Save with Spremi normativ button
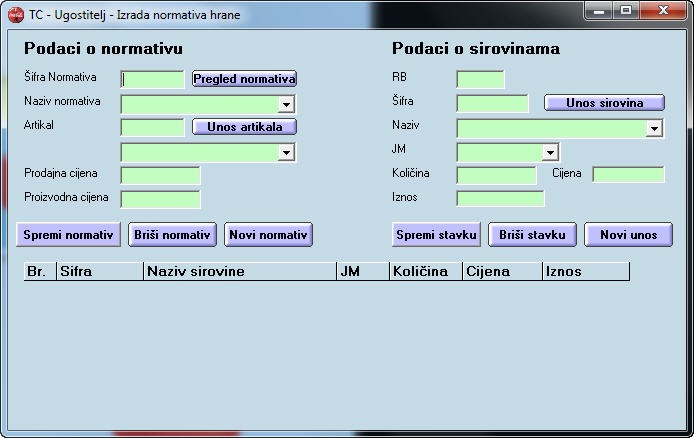Screen dimensions: 694x438 [x=68, y=234]
